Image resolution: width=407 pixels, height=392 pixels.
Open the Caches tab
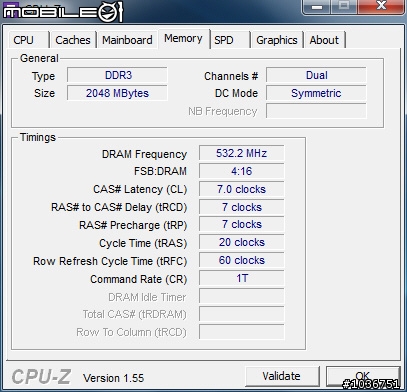coord(73,40)
